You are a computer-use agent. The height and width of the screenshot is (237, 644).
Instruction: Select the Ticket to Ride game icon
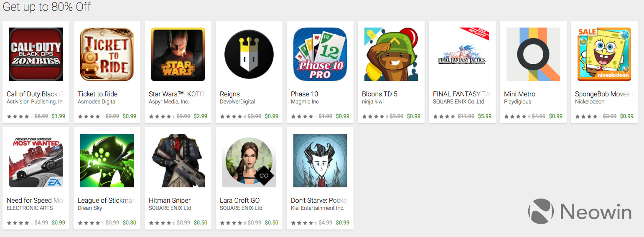click(x=107, y=54)
